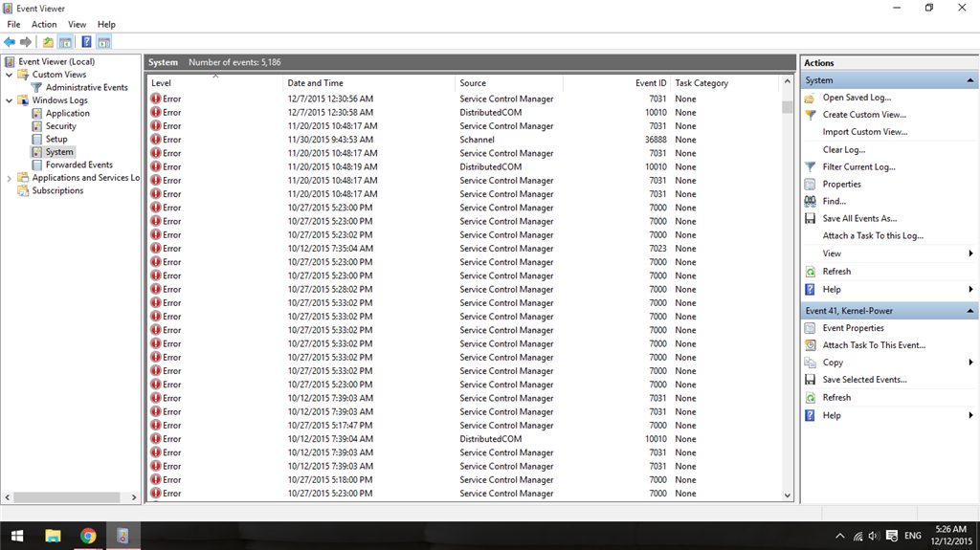
Task: Select the Application log
Action: tap(68, 113)
